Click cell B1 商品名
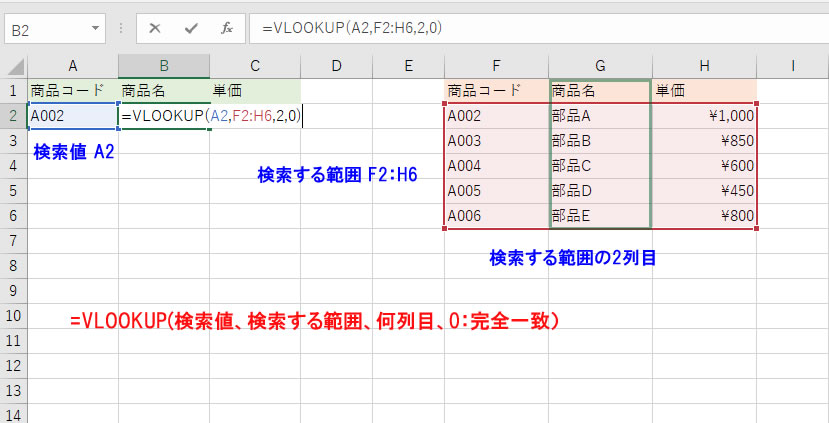The width and height of the screenshot is (829, 423). click(x=164, y=90)
